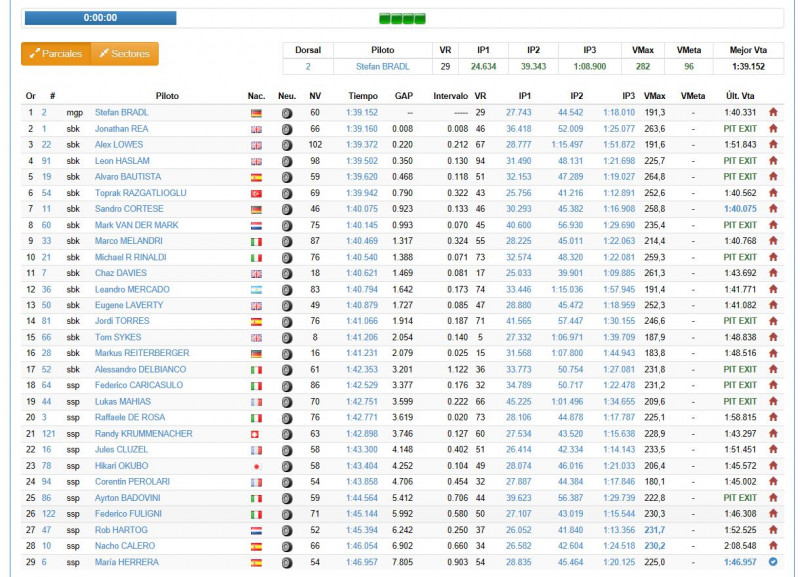Click the tyre icon in Randy KRUMMENACHER's row
The height and width of the screenshot is (577, 800).
tap(287, 434)
